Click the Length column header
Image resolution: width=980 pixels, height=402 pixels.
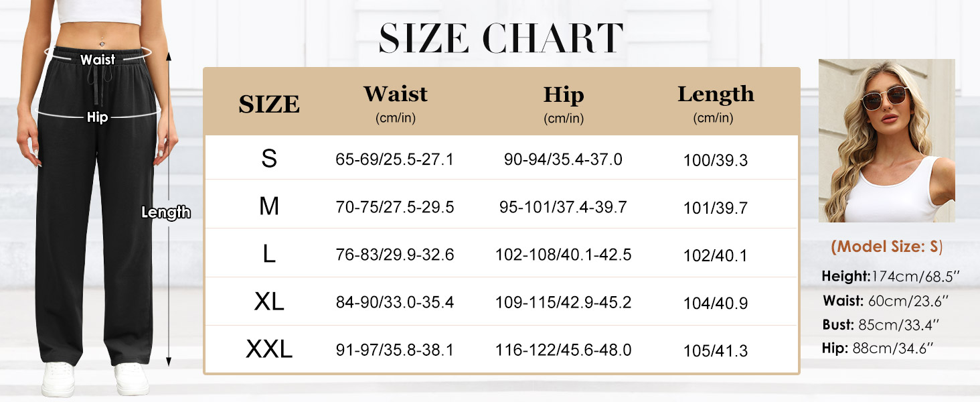pyautogui.click(x=716, y=94)
